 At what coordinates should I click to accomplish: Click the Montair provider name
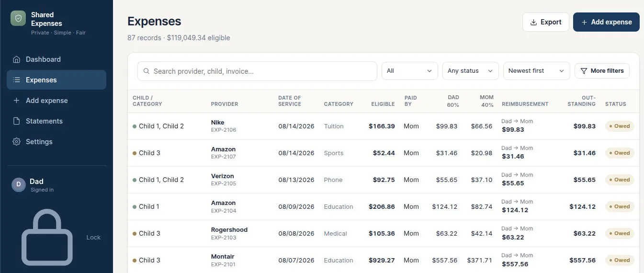click(x=223, y=257)
